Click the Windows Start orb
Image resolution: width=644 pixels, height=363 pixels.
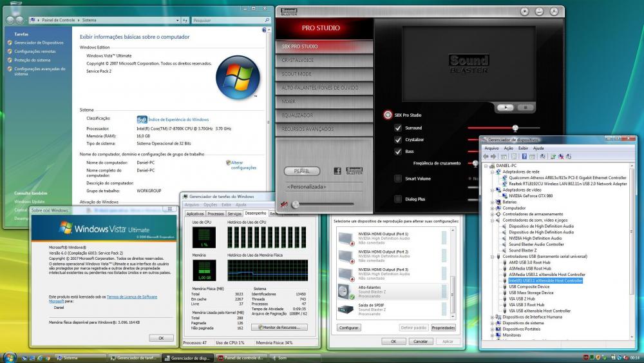[9, 357]
